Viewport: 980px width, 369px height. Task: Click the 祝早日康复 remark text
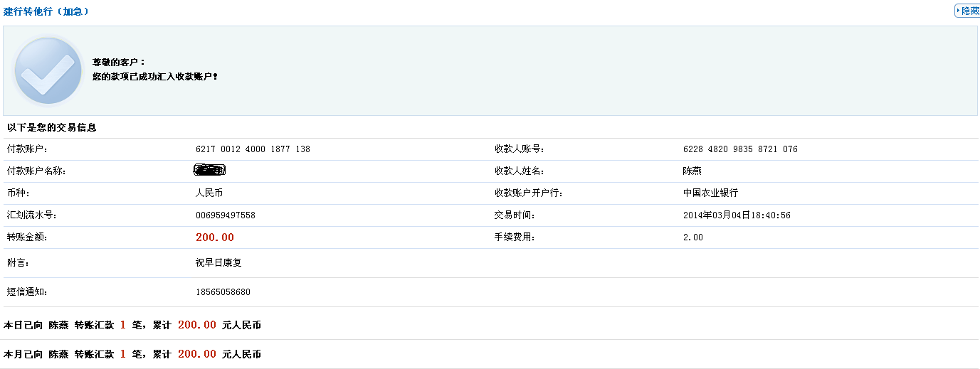218,263
